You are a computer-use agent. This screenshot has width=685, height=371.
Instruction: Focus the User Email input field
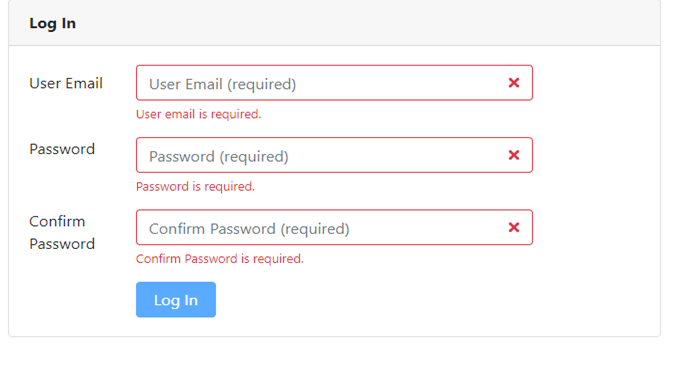[x=334, y=83]
